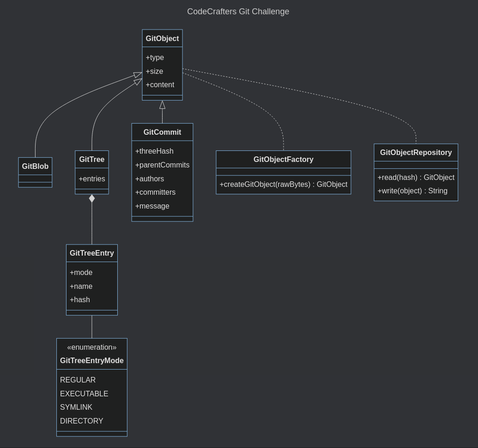Select the +parentCommits attribute

pyautogui.click(x=162, y=165)
